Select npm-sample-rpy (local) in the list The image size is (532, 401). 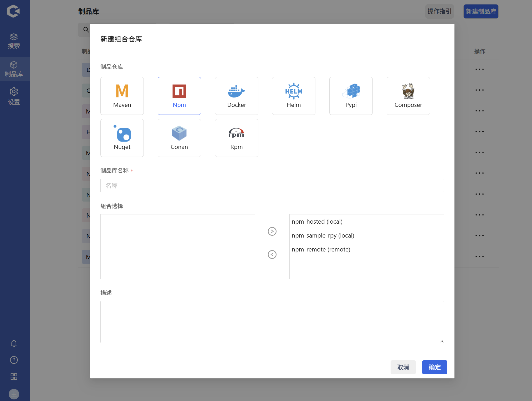(x=323, y=235)
